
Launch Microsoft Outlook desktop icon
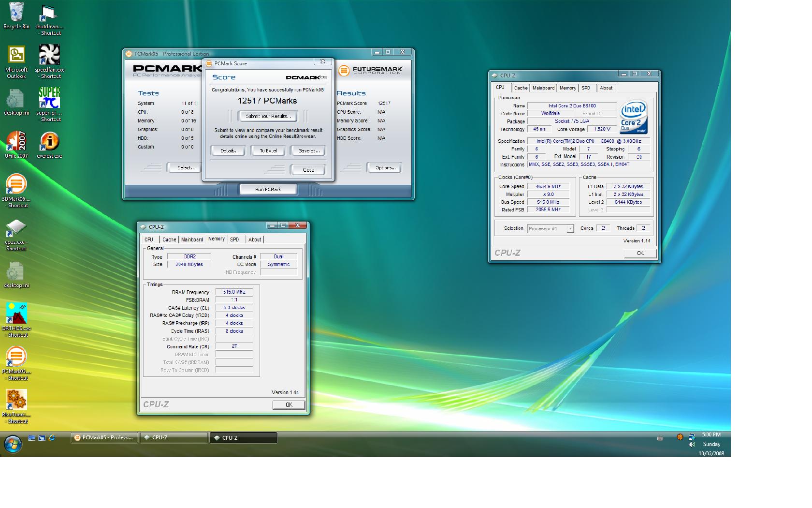point(16,62)
